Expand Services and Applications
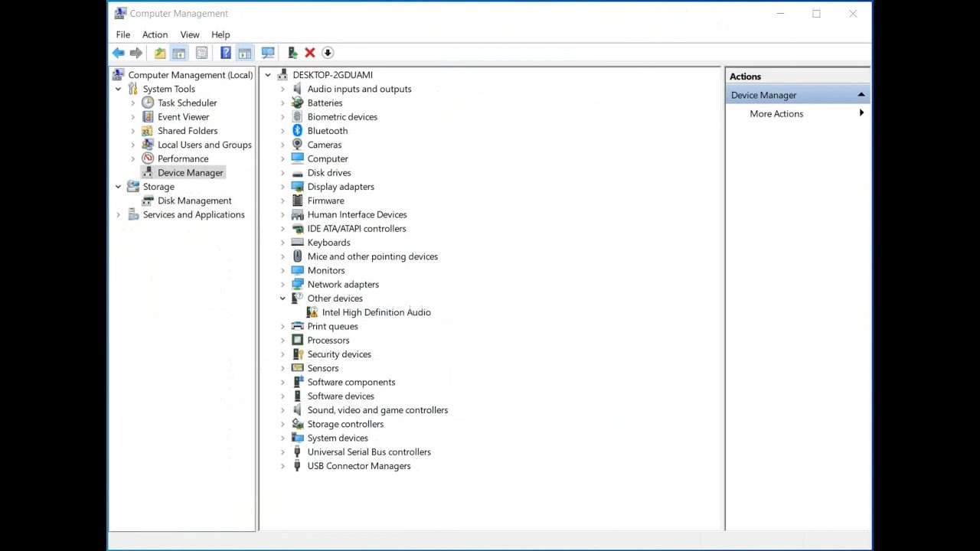The width and height of the screenshot is (980, 551). tap(118, 214)
